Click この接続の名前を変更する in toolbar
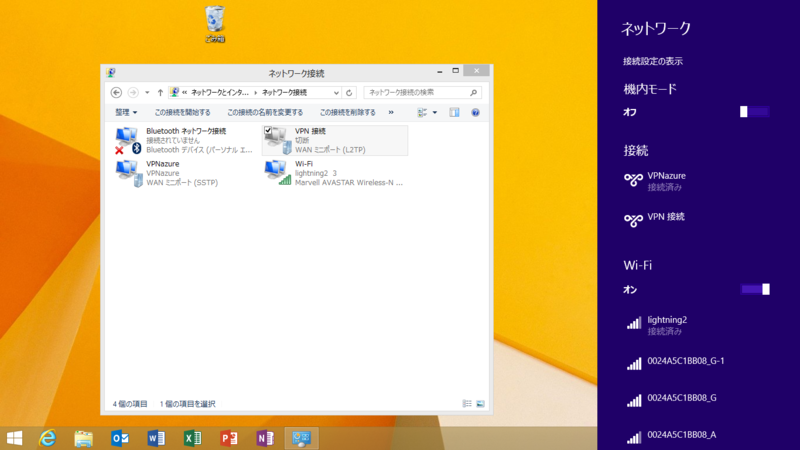The width and height of the screenshot is (800, 450). [x=265, y=112]
